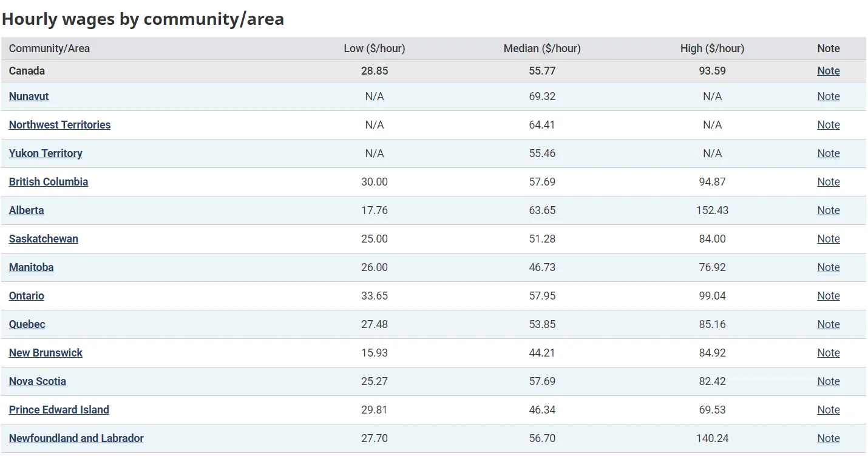This screenshot has width=868, height=459.
Task: Select the Low ($/hour) column header
Action: [375, 49]
